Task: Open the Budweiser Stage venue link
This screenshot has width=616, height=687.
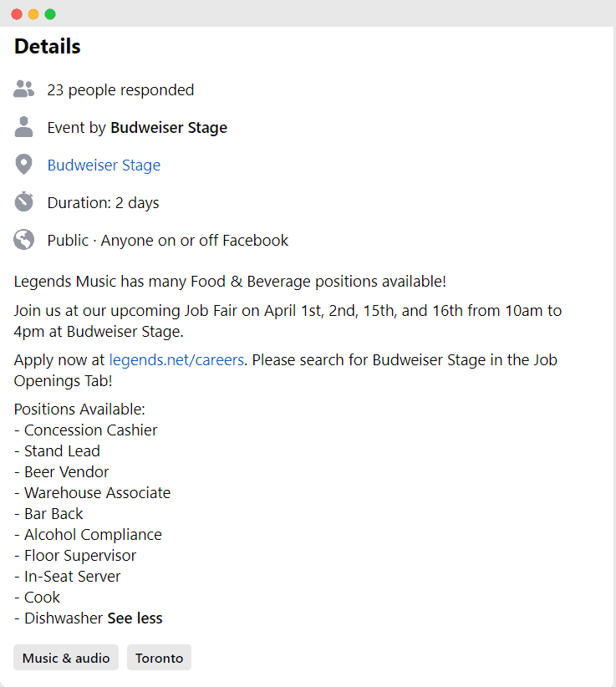Action: [x=104, y=165]
